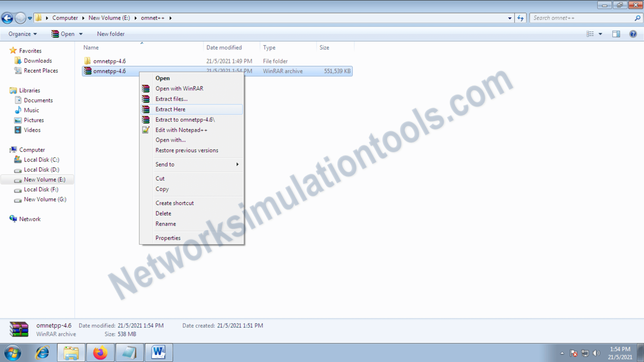644x362 pixels.
Task: Refresh the folder with the refresh icon
Action: [520, 18]
